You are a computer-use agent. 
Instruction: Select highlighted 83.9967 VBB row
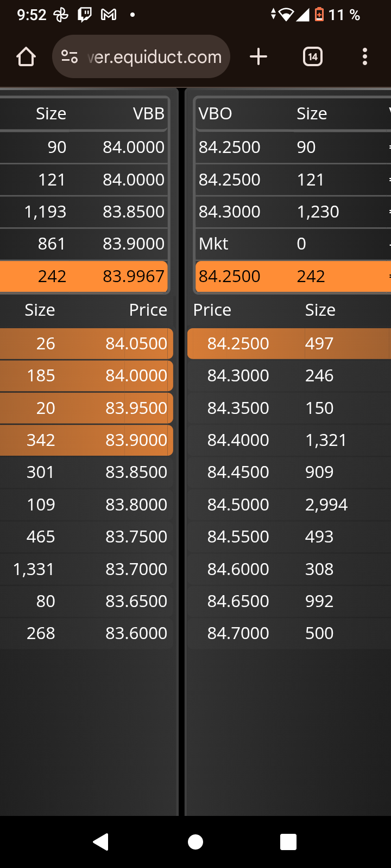84,276
